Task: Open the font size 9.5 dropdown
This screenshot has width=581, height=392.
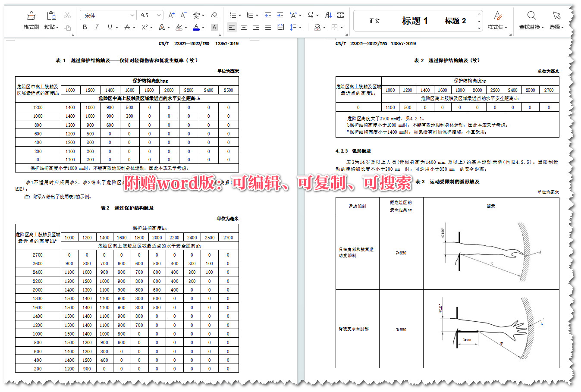Action: click(150, 15)
